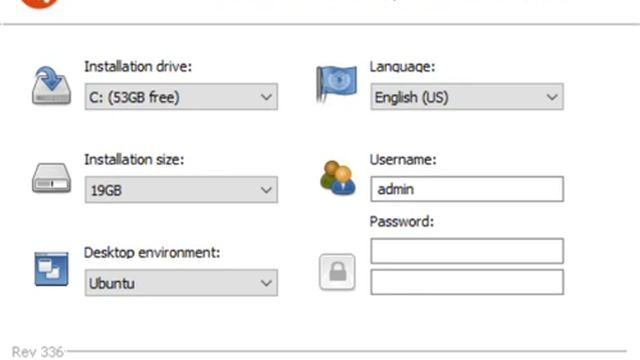Screen dimensions: 640x360
Task: Click the padlock icon beside password fields
Action: point(337,272)
